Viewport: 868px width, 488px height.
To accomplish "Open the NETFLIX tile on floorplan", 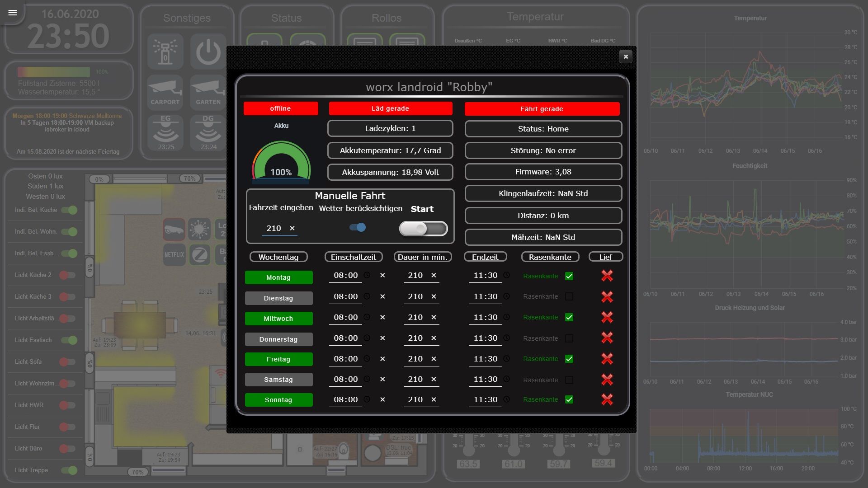I will tap(174, 255).
